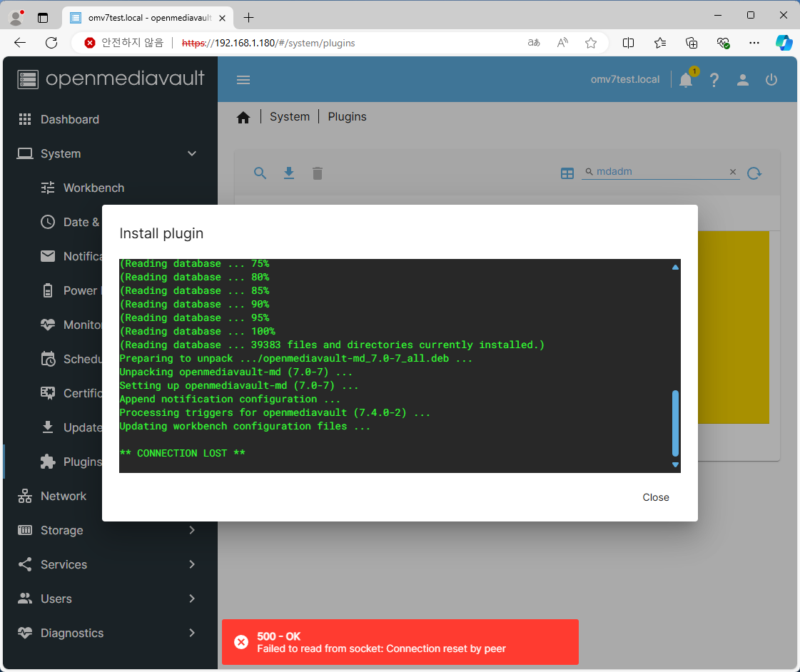Add page to favorites star
This screenshot has width=800, height=672.
591,43
